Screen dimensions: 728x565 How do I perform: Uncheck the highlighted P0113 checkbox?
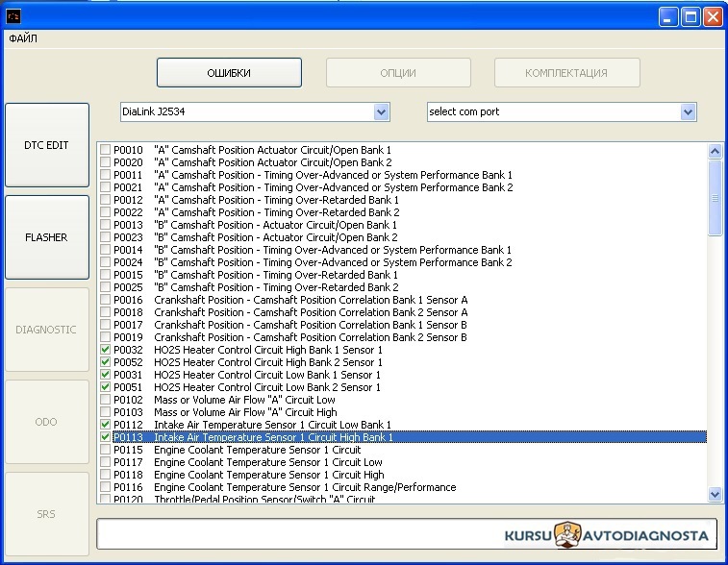tap(106, 437)
